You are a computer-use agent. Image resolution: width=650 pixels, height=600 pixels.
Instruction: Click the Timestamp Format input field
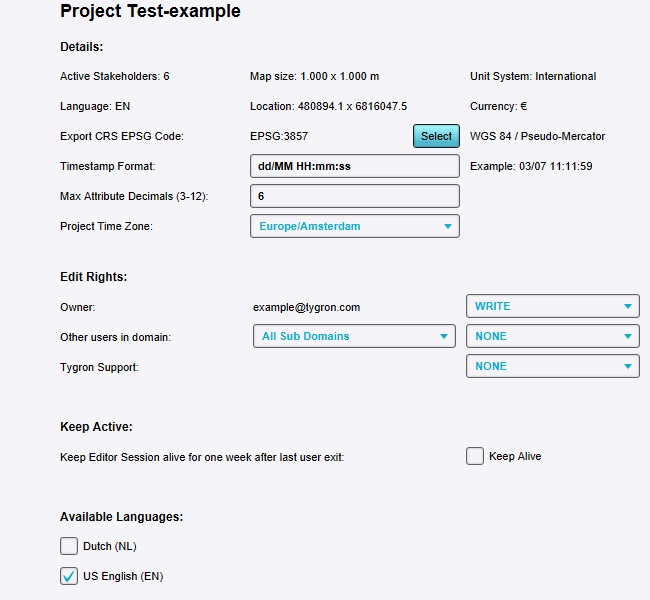tap(354, 166)
